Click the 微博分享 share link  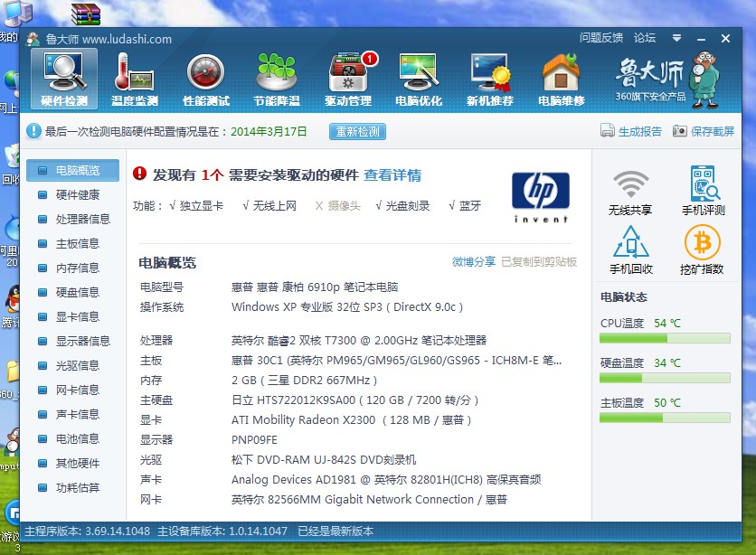pyautogui.click(x=474, y=261)
